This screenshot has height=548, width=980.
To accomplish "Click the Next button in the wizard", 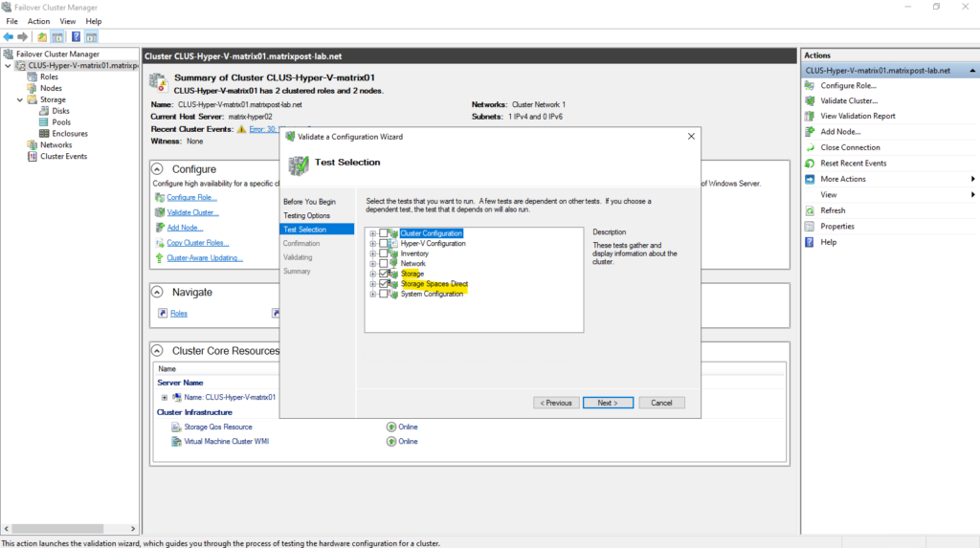I will coord(608,403).
